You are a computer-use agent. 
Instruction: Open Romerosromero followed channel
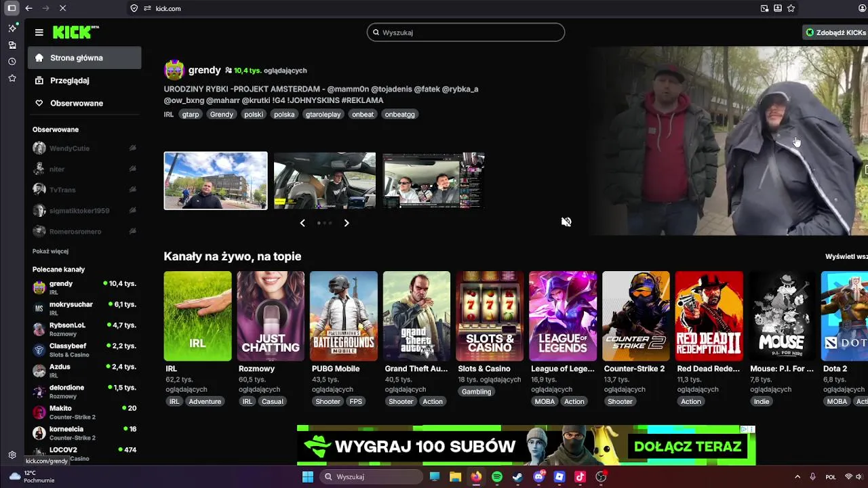85,232
